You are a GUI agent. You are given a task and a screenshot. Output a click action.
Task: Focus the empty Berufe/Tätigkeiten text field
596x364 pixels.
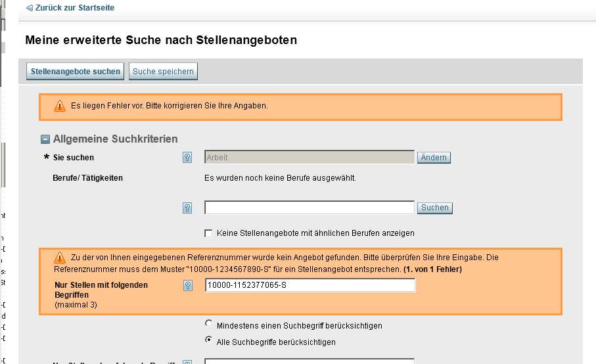click(309, 208)
